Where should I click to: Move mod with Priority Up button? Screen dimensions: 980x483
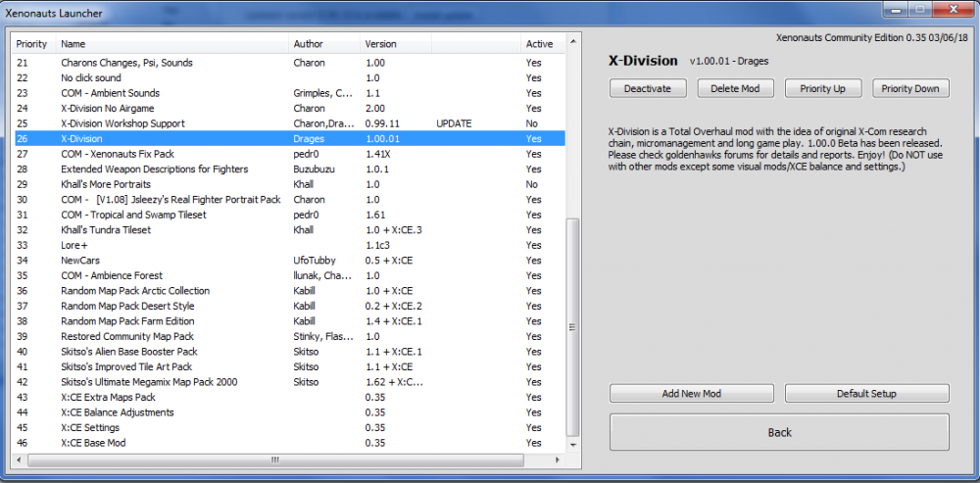[822, 89]
